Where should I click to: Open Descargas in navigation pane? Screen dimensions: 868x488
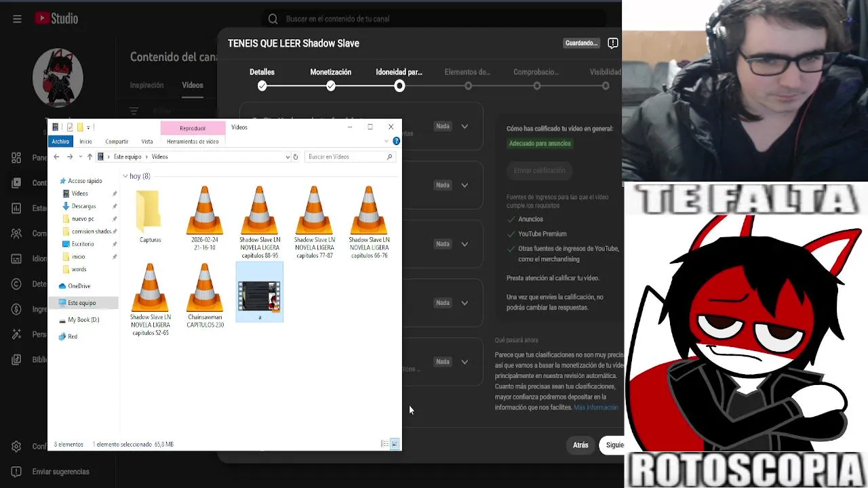83,206
